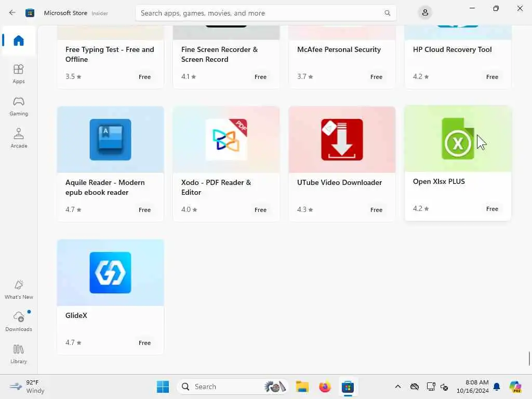The height and width of the screenshot is (399, 532).
Task: View Downloads in sidebar
Action: point(19,322)
